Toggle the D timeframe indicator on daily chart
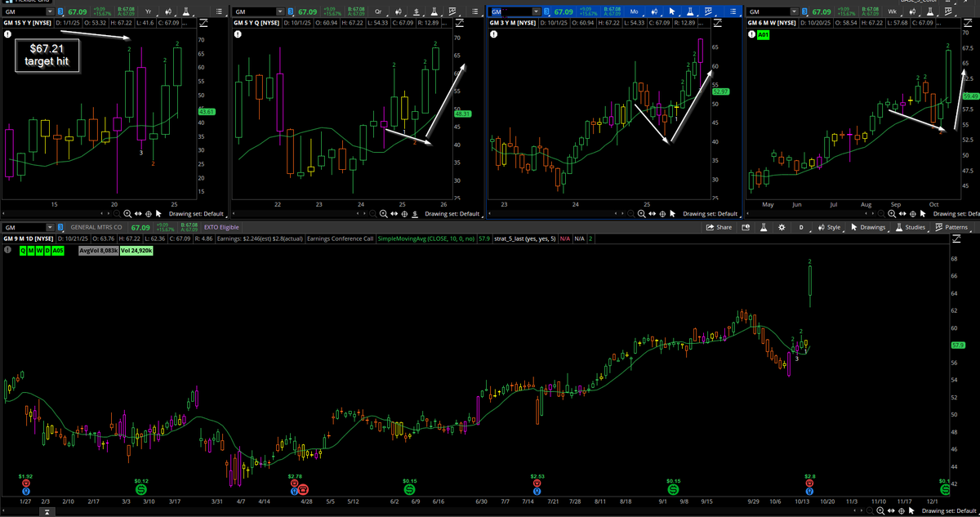The width and height of the screenshot is (980, 517). [x=47, y=251]
